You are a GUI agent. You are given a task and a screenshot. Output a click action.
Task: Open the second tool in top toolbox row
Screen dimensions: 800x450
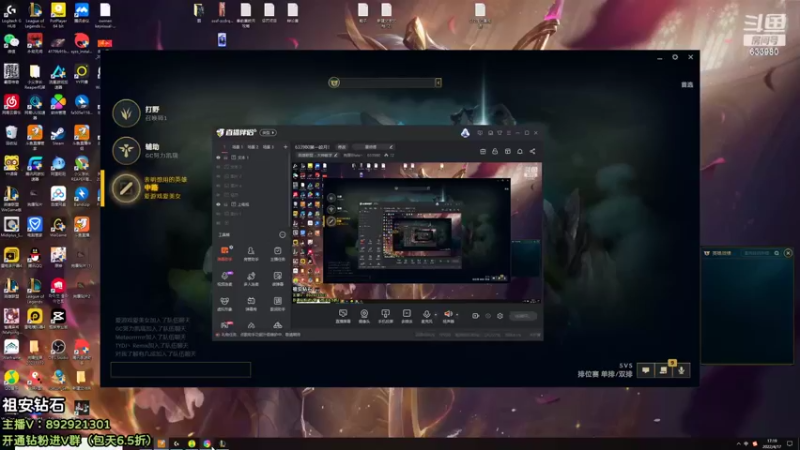coord(251,253)
